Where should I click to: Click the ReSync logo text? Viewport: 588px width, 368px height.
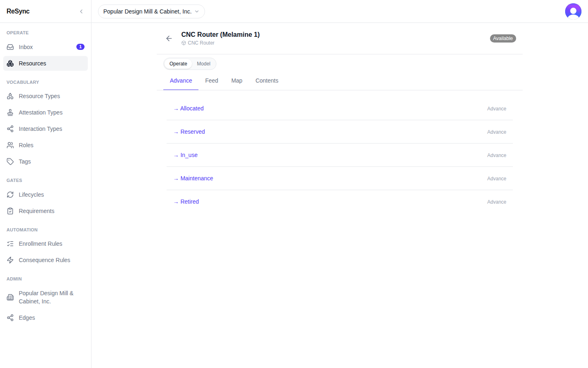[18, 11]
